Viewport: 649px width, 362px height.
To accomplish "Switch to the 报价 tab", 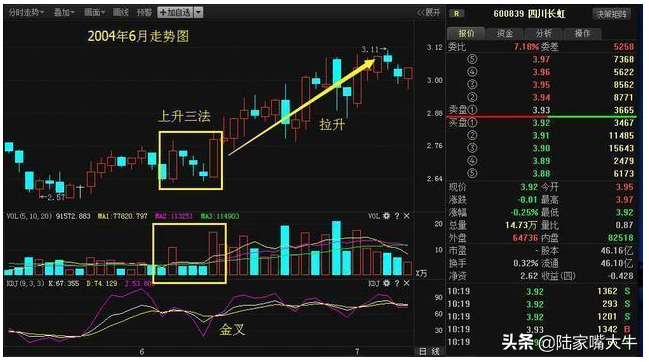I will coord(466,34).
